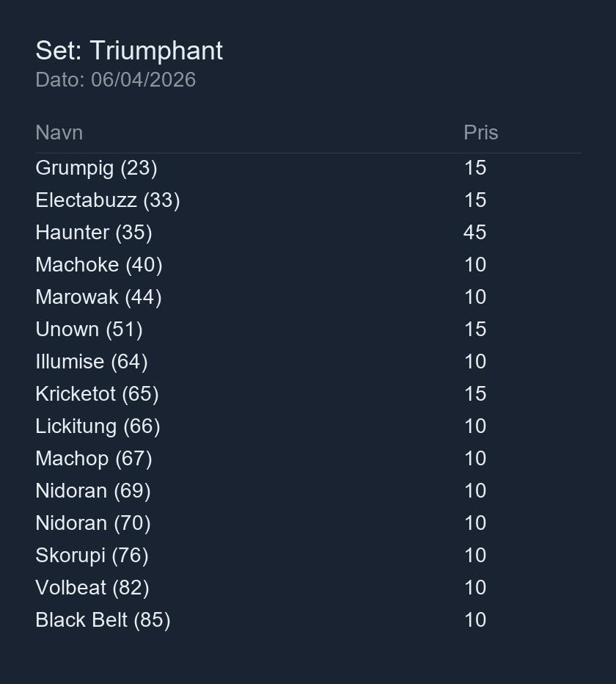Select Volbeat (82) row
Screen dimensions: 616x684
[92, 588]
